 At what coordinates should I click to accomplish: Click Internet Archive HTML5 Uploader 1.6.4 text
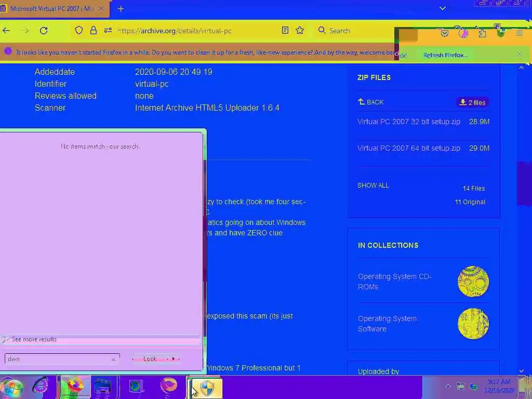(x=207, y=108)
